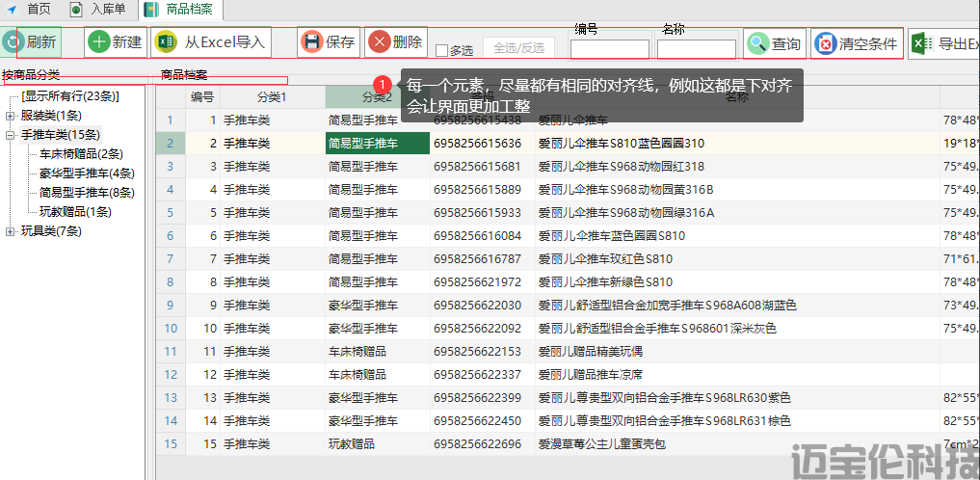980x480 pixels.
Task: Click the 编号 search input field
Action: [x=610, y=49]
